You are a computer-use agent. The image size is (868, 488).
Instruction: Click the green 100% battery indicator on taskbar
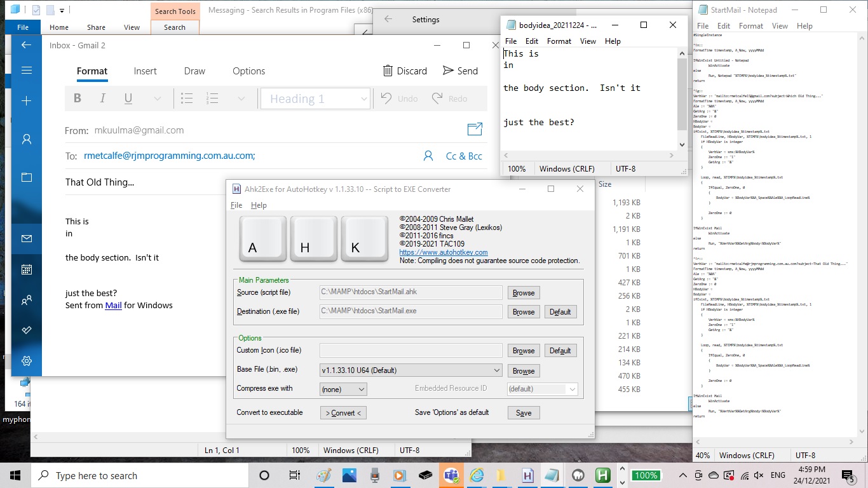click(646, 475)
